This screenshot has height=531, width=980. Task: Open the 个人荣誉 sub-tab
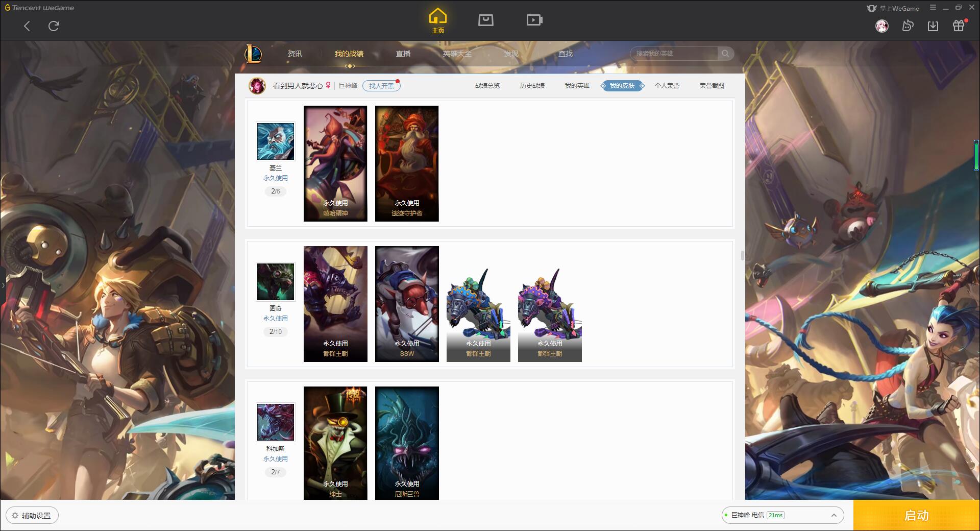(667, 86)
